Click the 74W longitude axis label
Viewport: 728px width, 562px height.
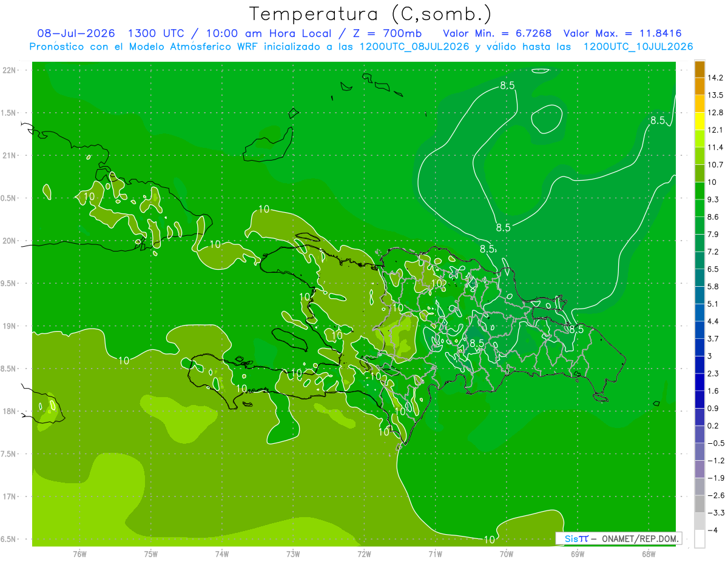point(222,554)
